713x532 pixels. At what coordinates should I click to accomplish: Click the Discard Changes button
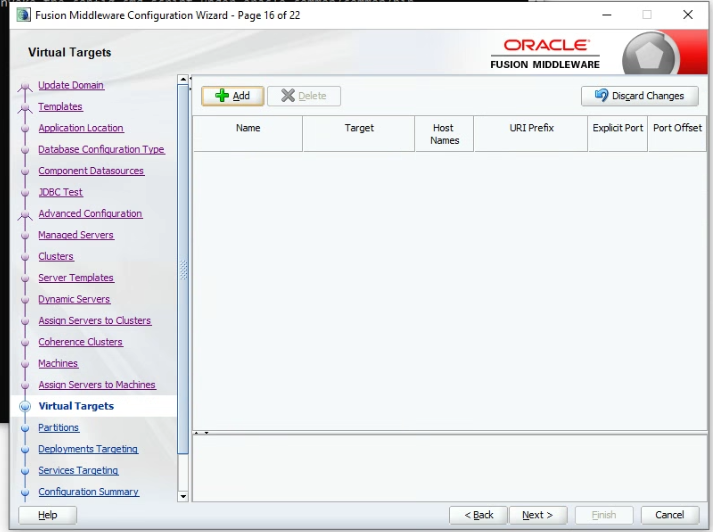pos(639,96)
